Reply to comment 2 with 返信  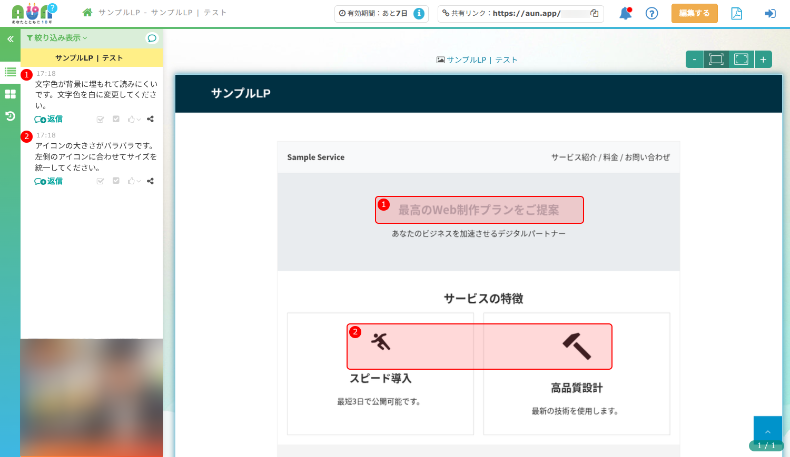[48, 181]
